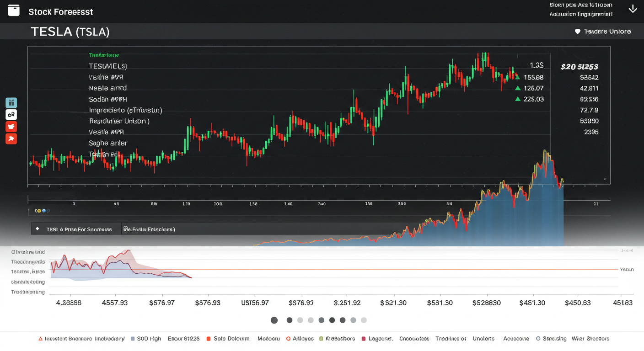644x351 pixels.
Task: Click the Stock Forecast title
Action: (x=61, y=12)
